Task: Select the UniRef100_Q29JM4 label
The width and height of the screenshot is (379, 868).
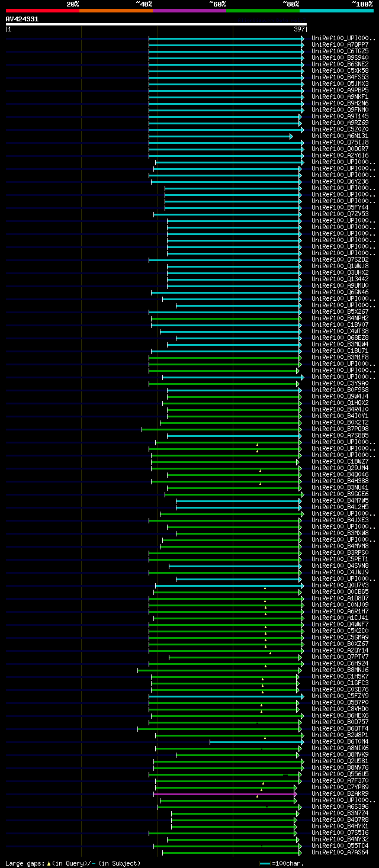Action: point(340,468)
